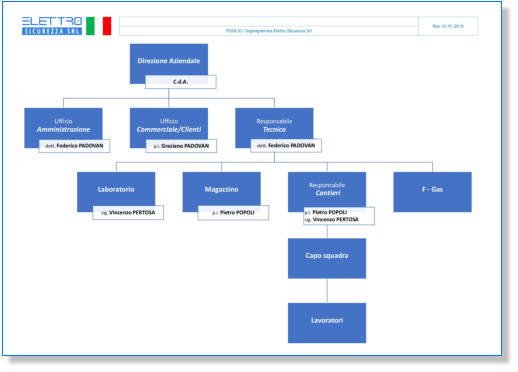Select the Ufficio Commerciale/Clienti box

(169, 128)
